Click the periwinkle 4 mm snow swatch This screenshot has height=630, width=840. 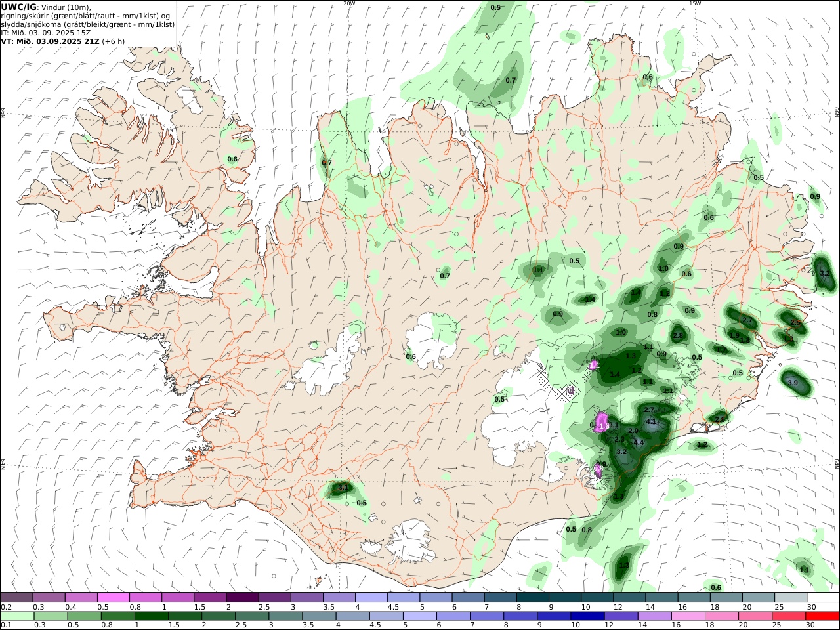371,597
